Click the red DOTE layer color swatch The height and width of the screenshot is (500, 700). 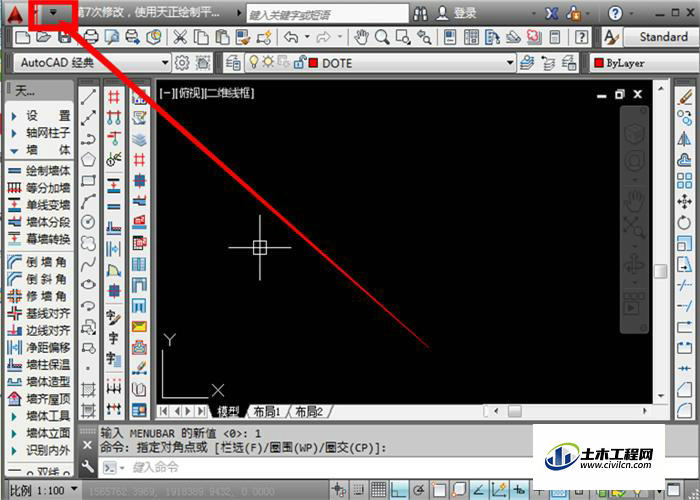pyautogui.click(x=313, y=63)
